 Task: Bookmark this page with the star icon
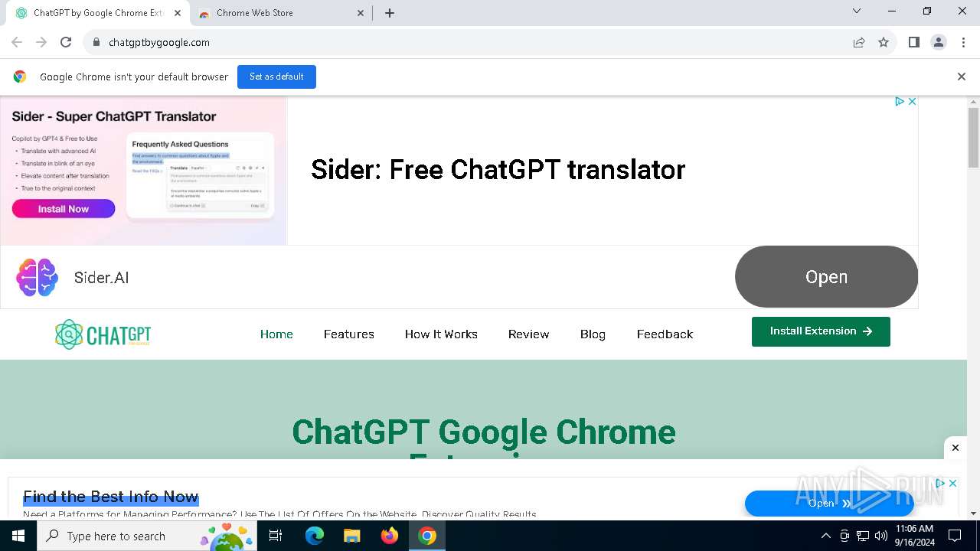(884, 42)
